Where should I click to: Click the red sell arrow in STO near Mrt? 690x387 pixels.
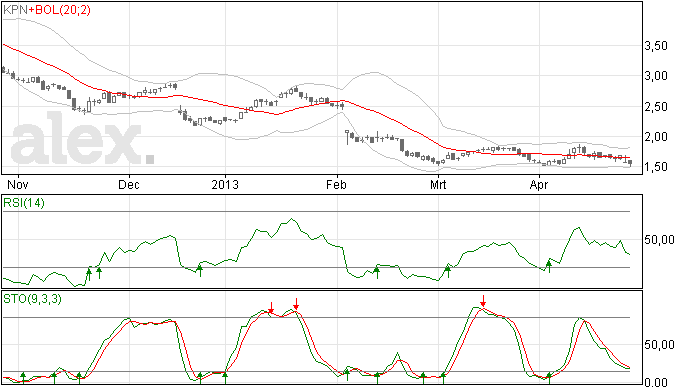483,301
